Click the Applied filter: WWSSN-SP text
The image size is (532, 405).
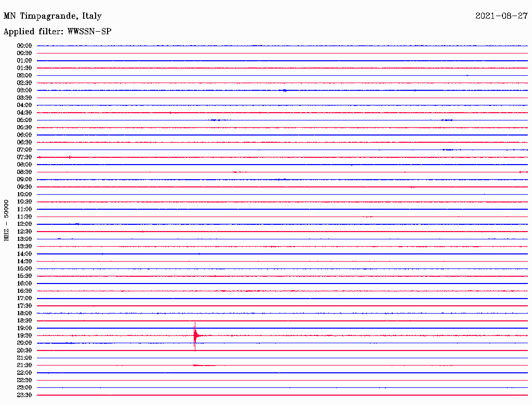[57, 32]
